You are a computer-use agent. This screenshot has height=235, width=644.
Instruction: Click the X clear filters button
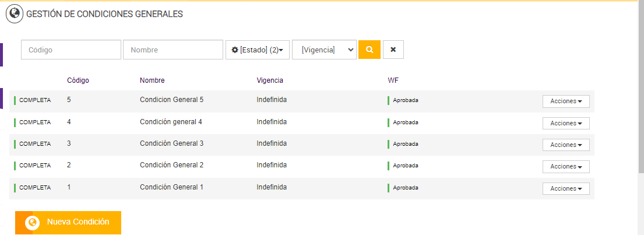click(x=393, y=50)
